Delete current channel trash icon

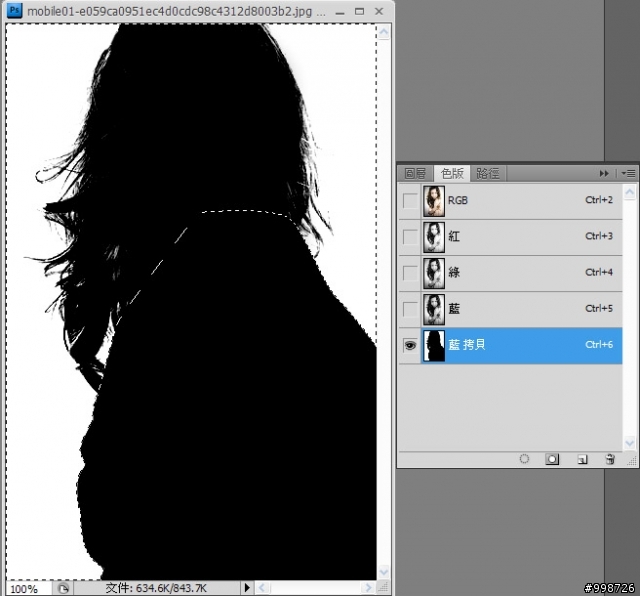tap(610, 459)
